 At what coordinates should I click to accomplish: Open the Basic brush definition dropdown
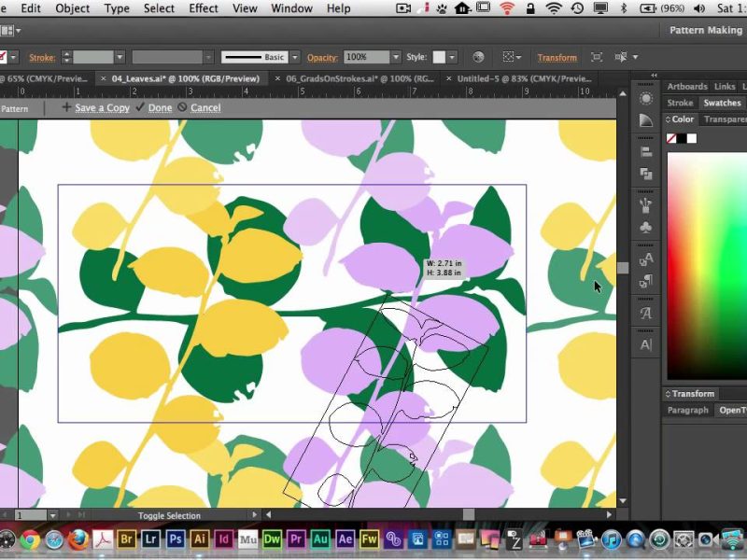coord(295,57)
